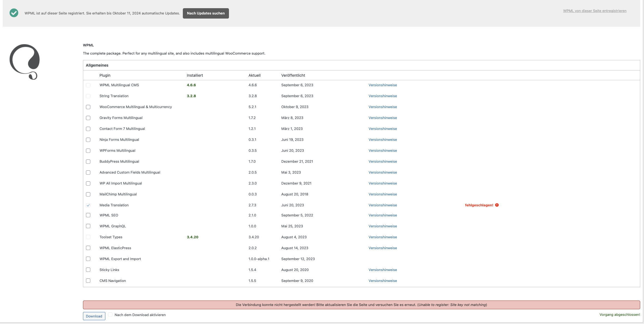Check the WPML GraphQL checkbox
Image resolution: width=644 pixels, height=324 pixels.
pos(88,226)
